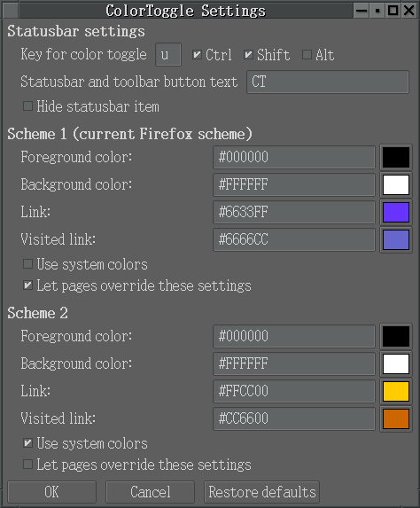Open Scheme 2 orange visited link swatch
The height and width of the screenshot is (508, 420).
(396, 419)
